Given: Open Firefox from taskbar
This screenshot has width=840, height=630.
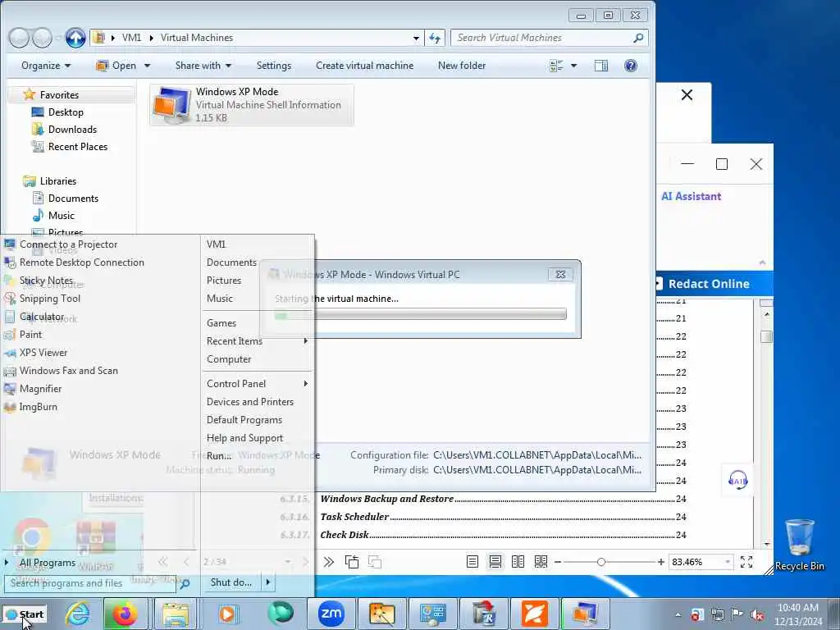Looking at the screenshot, I should tap(125, 614).
